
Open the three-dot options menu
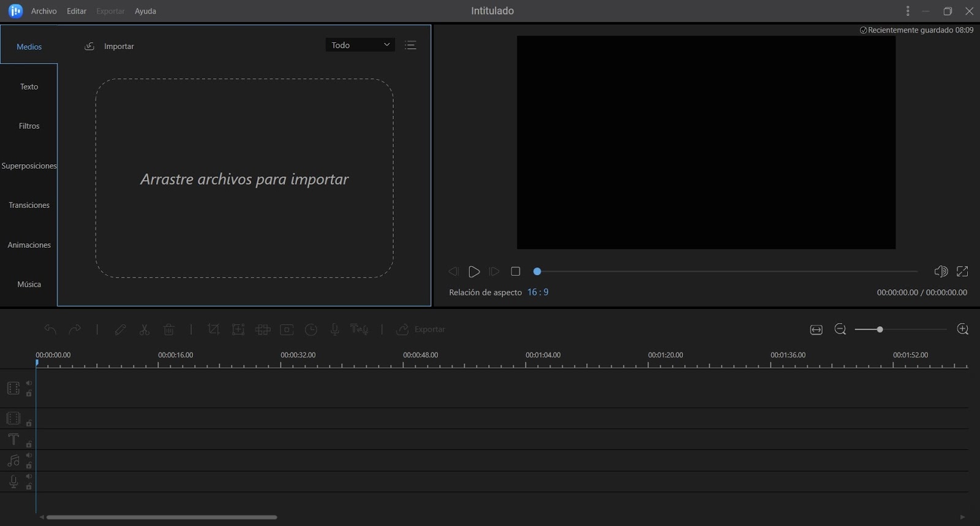[908, 11]
